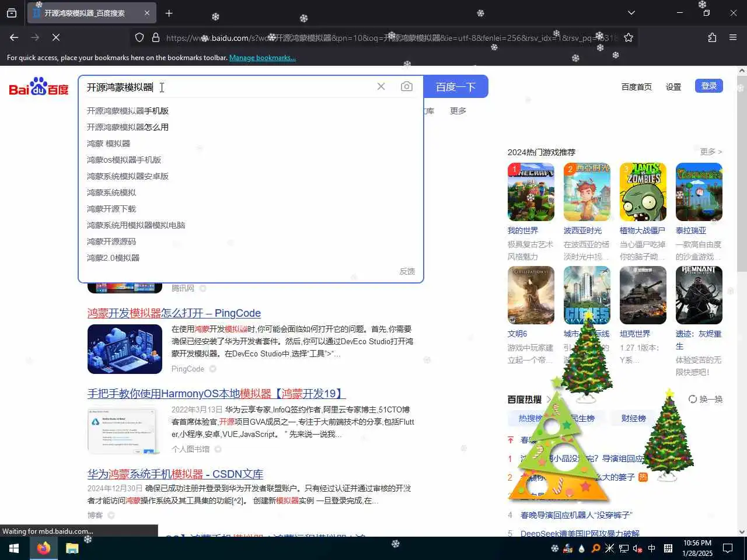Close the 开源鸿蒙模拟器 browser tab
Viewport: 747px width, 560px height.
coord(146,13)
